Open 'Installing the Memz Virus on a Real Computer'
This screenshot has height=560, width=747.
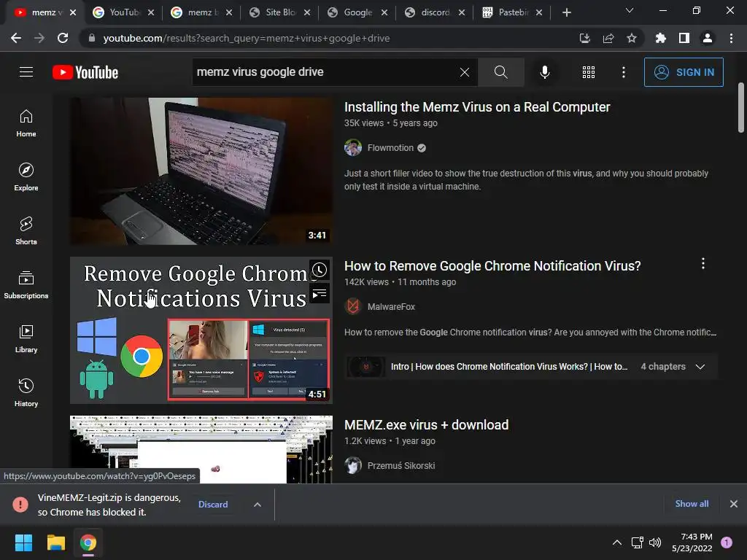[x=477, y=107]
